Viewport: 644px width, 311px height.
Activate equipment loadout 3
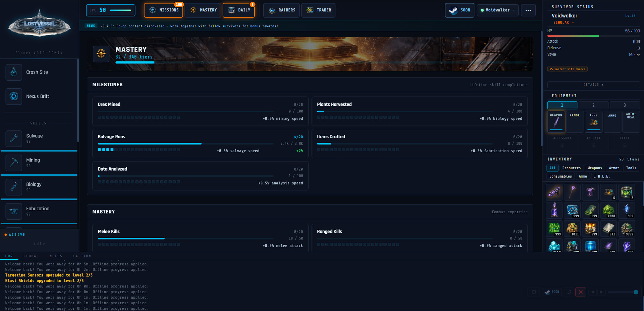coord(625,105)
